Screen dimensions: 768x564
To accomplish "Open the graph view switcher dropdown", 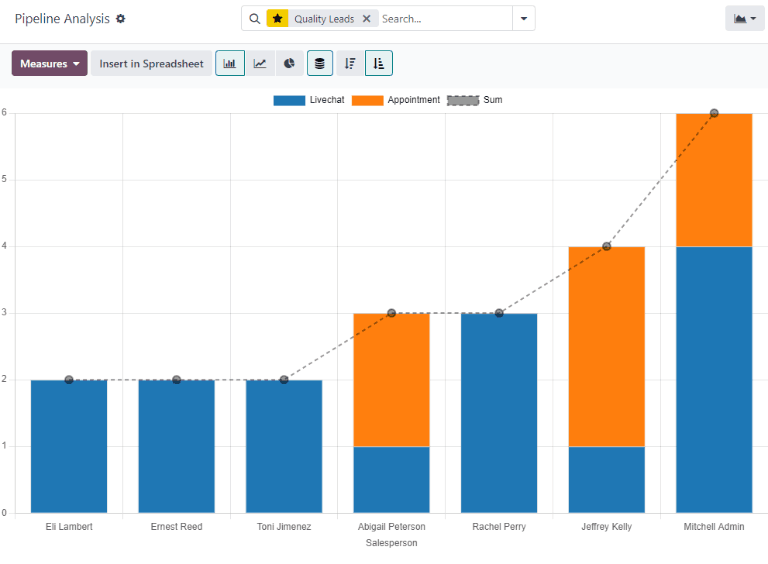I will coord(744,19).
